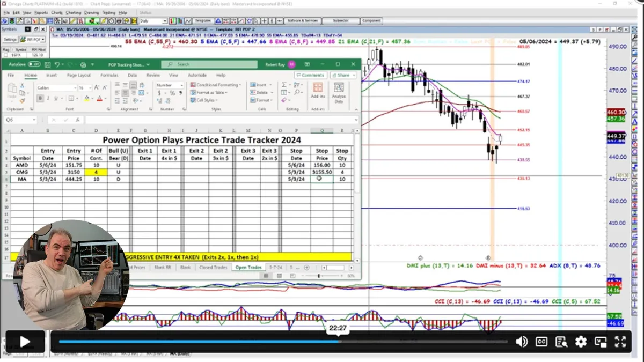
Task: Activate the Format Painter brush
Action: point(23,100)
